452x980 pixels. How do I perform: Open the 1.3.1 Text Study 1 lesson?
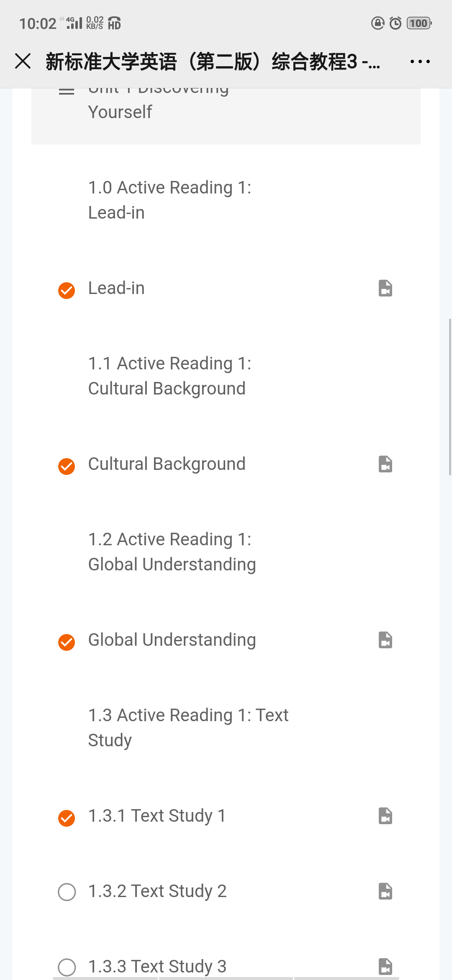[x=157, y=816]
